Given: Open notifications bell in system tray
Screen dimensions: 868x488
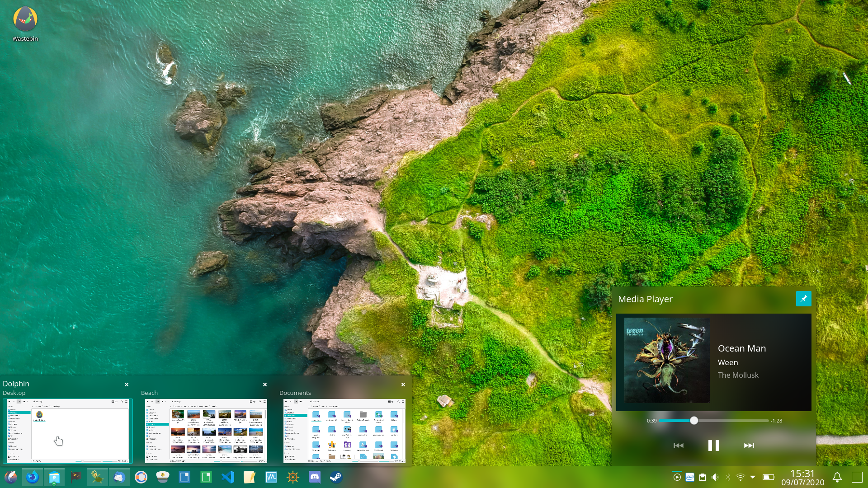Looking at the screenshot, I should pos(837,477).
